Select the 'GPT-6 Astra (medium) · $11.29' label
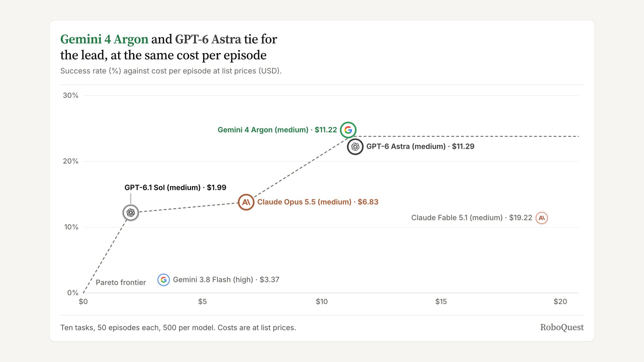 420,146
